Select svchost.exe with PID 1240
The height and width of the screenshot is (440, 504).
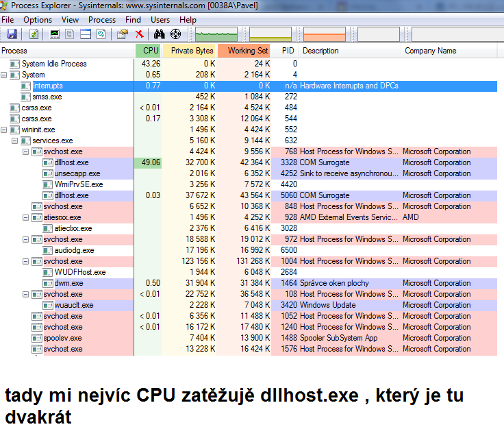249,327
